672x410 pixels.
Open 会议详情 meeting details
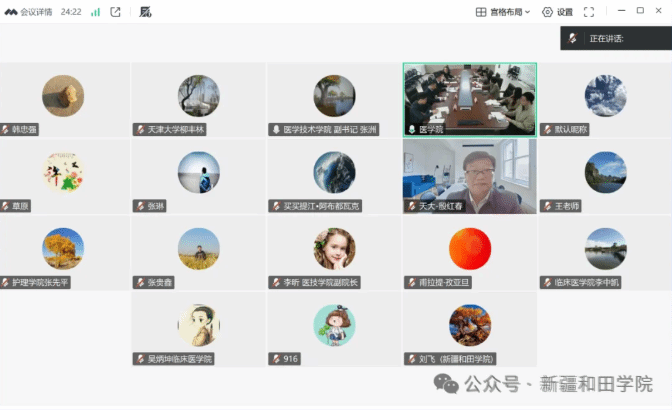click(x=36, y=12)
